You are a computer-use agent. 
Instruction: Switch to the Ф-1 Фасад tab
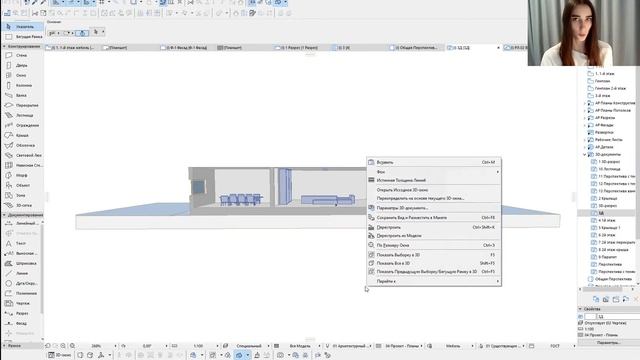click(187, 48)
